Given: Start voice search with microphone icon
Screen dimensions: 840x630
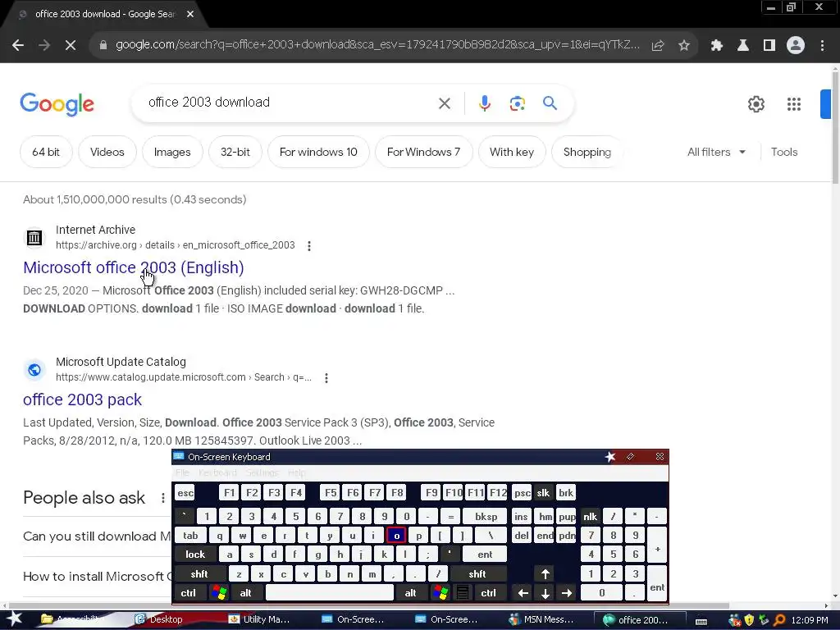Looking at the screenshot, I should 485,103.
